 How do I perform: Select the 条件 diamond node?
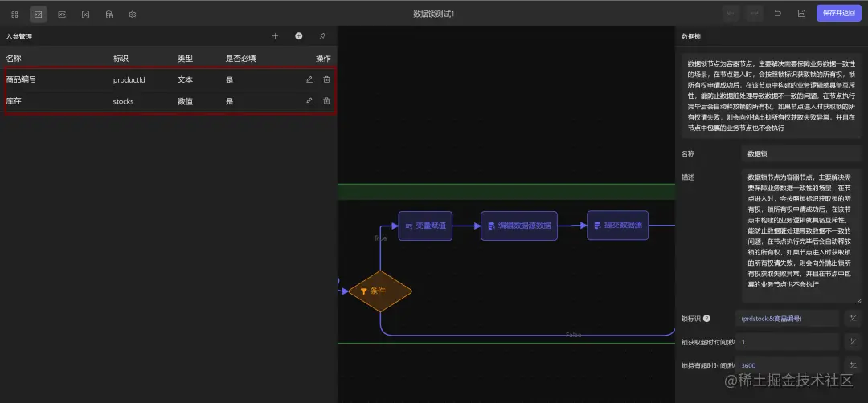tap(380, 291)
